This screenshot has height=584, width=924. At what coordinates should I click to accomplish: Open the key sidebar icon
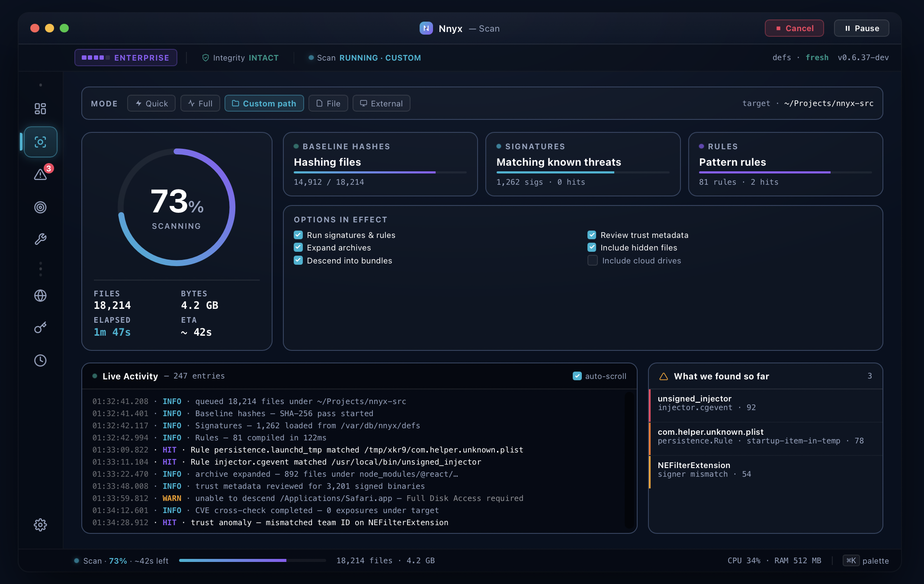tap(40, 327)
